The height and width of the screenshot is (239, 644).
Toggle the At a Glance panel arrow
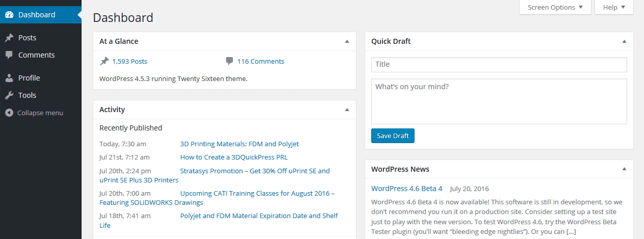click(347, 41)
